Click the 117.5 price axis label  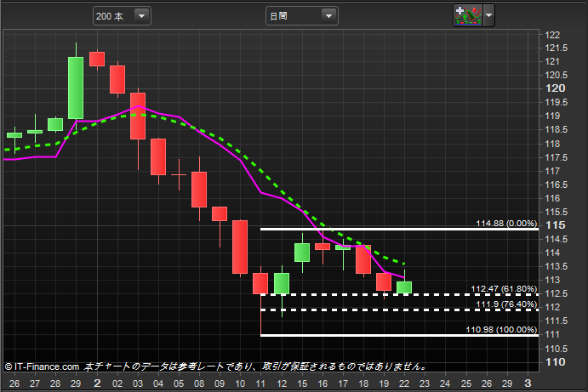point(557,158)
